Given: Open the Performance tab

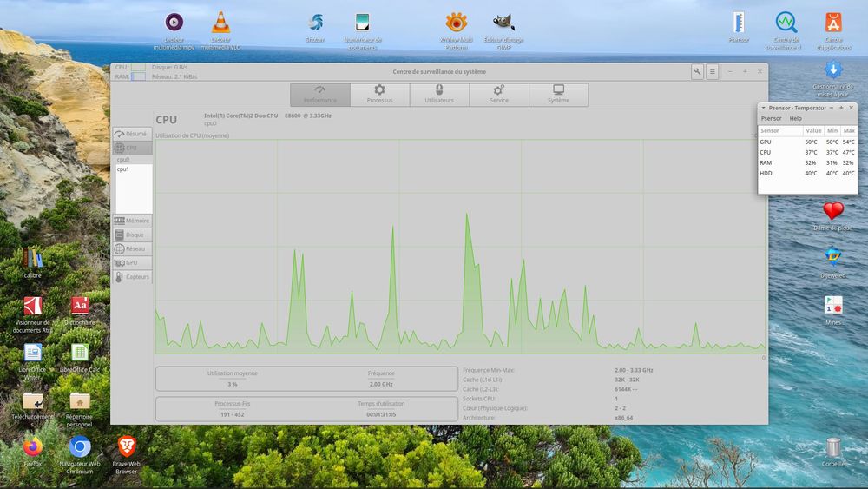Looking at the screenshot, I should 320,95.
